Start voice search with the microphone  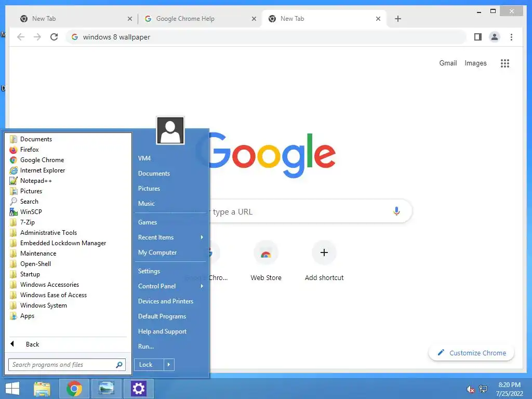[x=396, y=211]
